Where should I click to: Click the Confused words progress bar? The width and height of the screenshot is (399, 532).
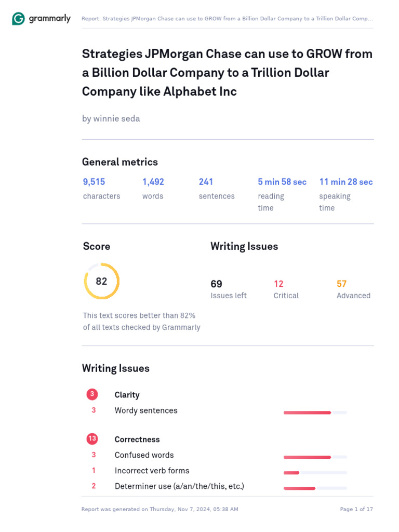(x=315, y=457)
